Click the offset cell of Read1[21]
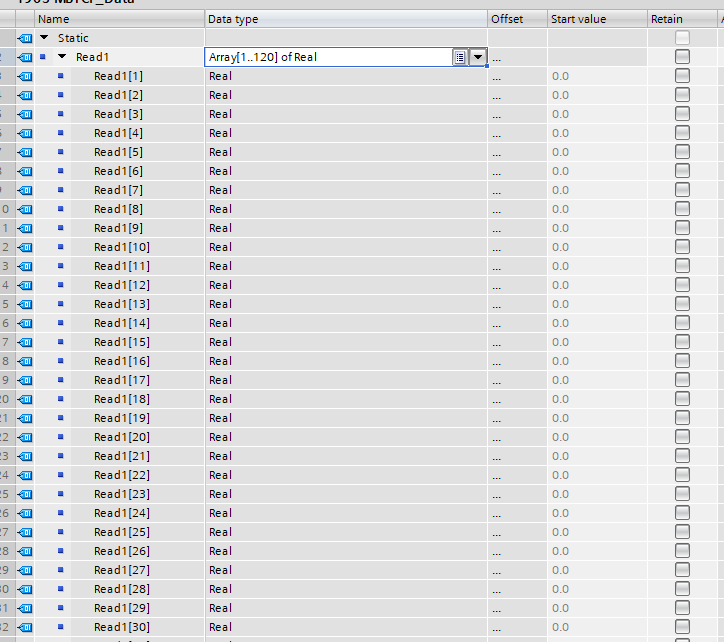 pos(518,456)
